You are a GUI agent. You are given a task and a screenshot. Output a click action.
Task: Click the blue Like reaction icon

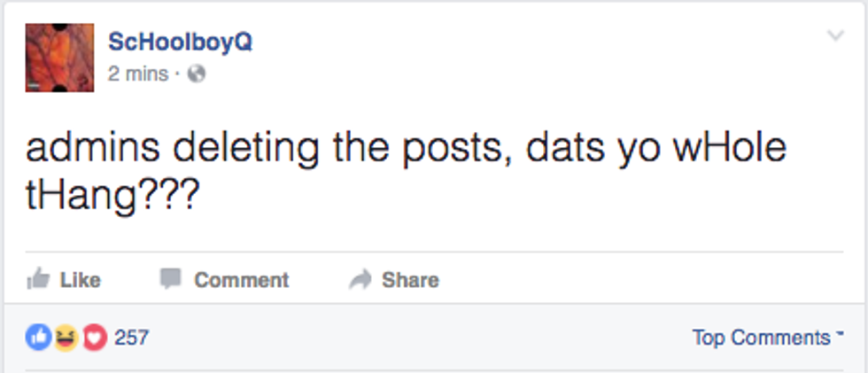click(38, 338)
